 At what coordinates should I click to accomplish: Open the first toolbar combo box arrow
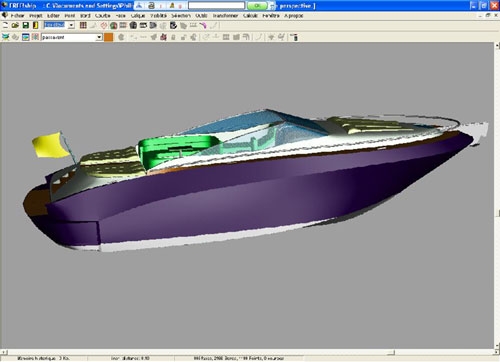click(x=71, y=25)
